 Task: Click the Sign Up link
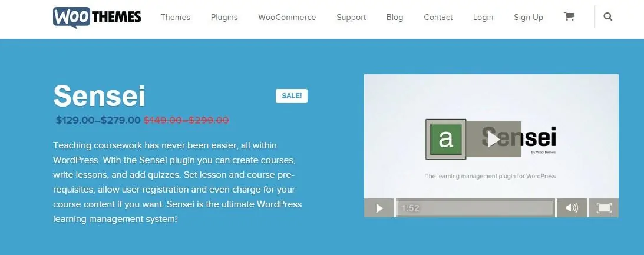point(529,17)
